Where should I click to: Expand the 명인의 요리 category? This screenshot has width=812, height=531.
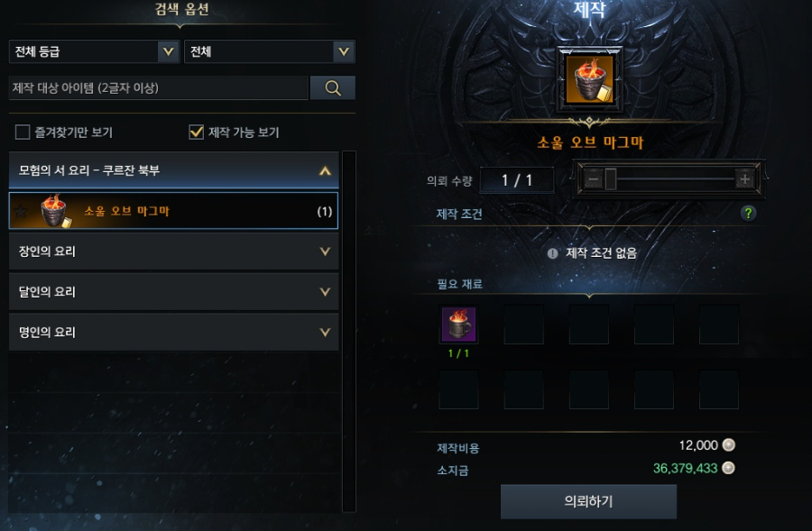click(x=173, y=333)
